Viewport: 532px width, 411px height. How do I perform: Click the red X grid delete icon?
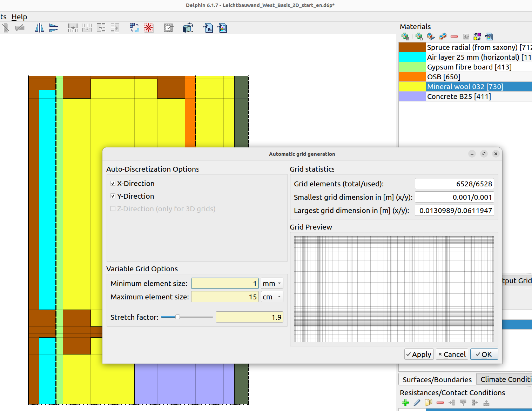pos(149,28)
